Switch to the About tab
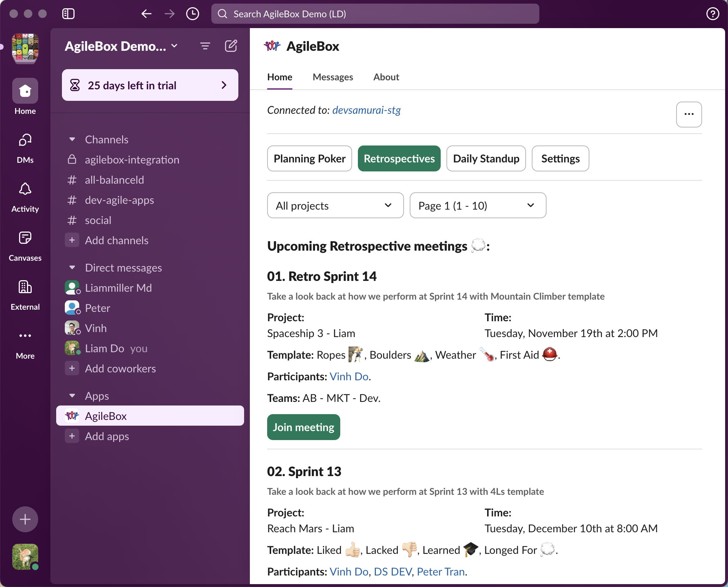The width and height of the screenshot is (728, 587). coord(386,77)
